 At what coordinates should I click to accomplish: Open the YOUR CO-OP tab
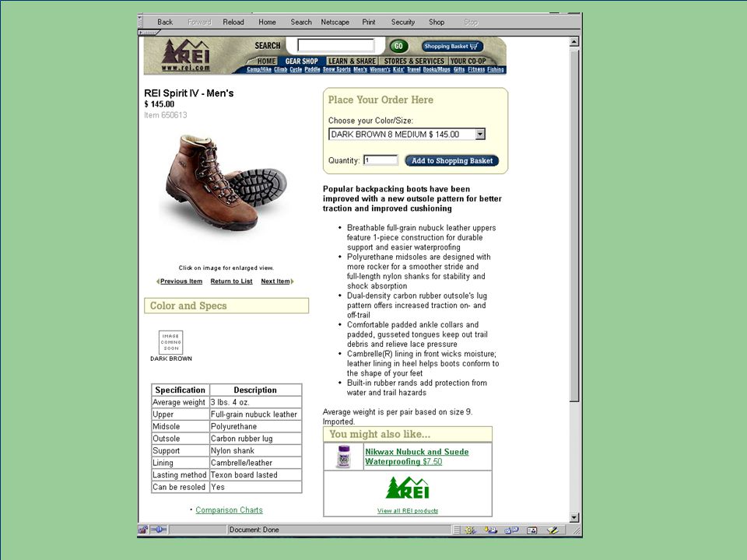[x=468, y=61]
